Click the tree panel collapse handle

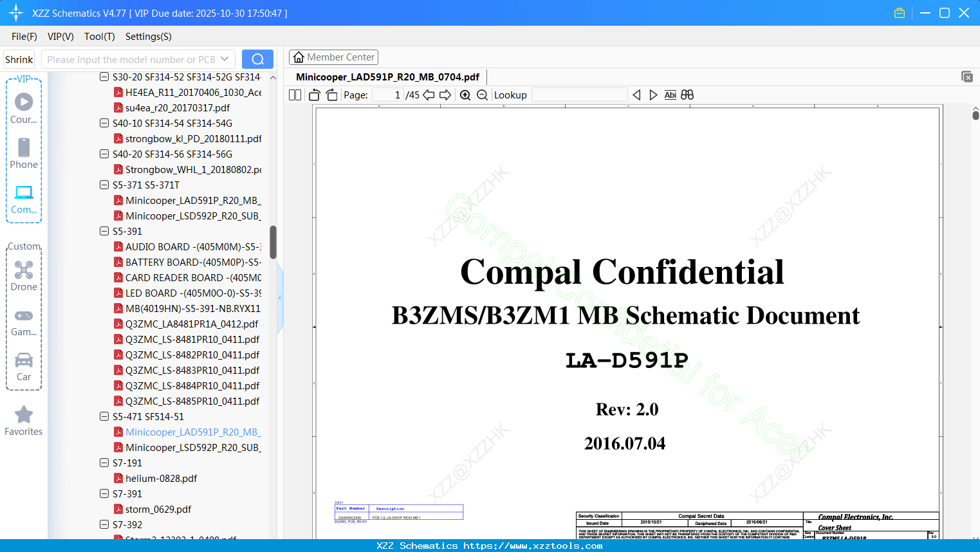280,298
